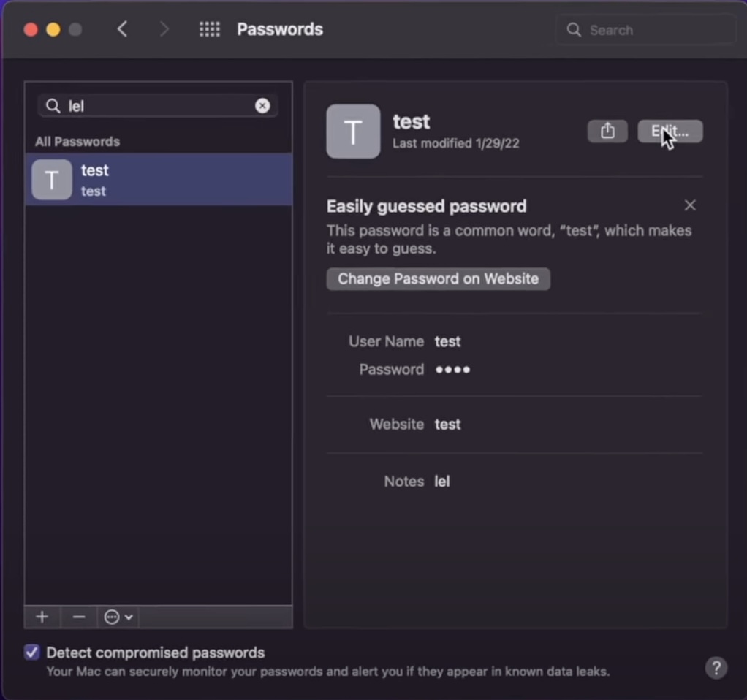The height and width of the screenshot is (700, 747).
Task: Click Change Password on Website
Action: [x=438, y=278]
